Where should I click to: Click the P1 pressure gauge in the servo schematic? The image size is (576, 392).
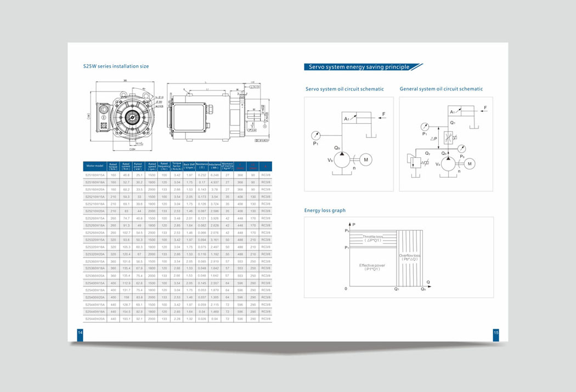314,135
